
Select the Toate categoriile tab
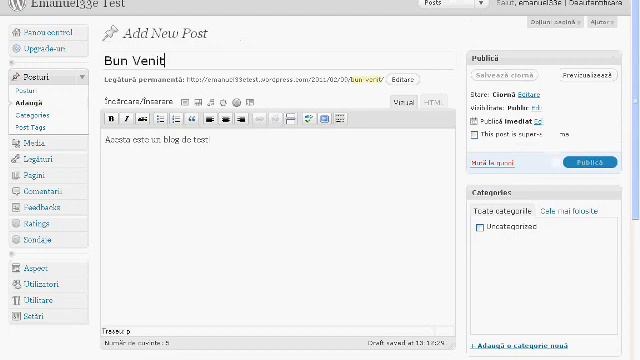click(x=502, y=211)
